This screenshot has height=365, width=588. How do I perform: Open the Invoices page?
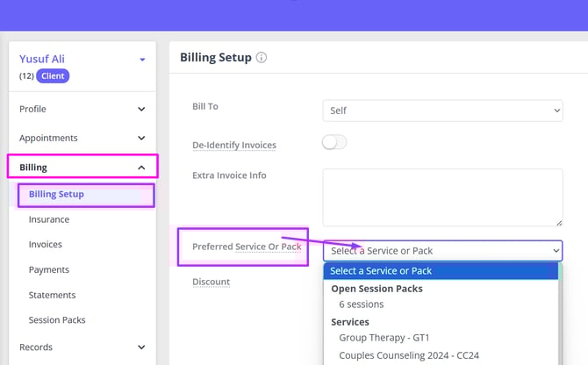(x=46, y=245)
